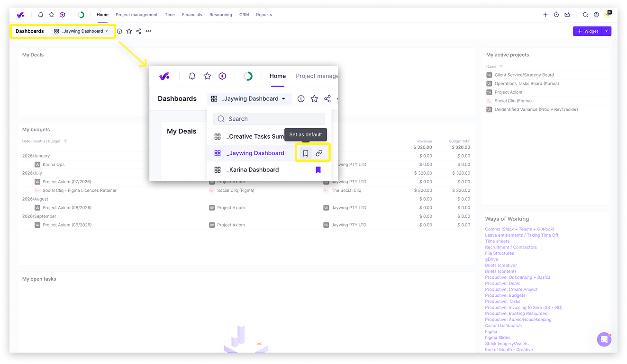Open the help question mark icon

pos(596,15)
